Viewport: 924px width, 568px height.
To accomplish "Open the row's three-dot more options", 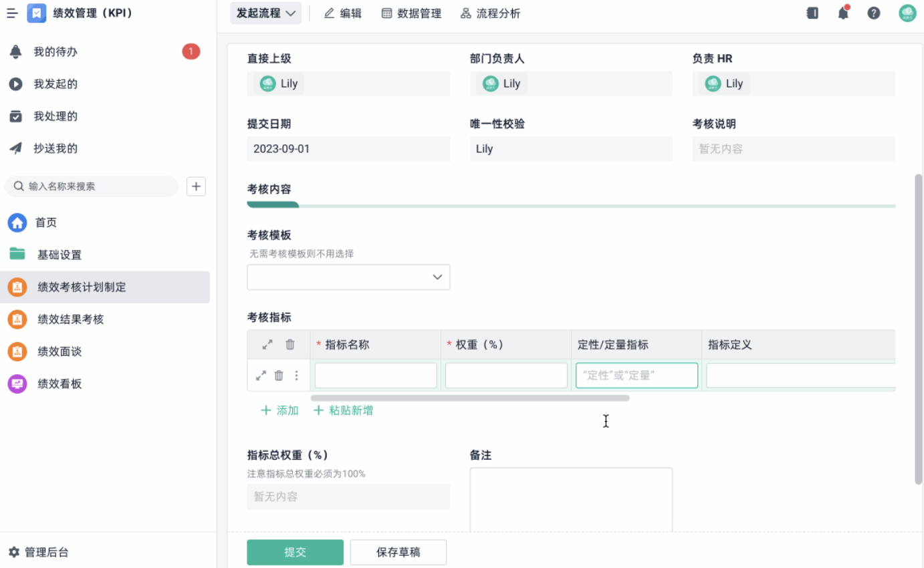I will coord(296,376).
